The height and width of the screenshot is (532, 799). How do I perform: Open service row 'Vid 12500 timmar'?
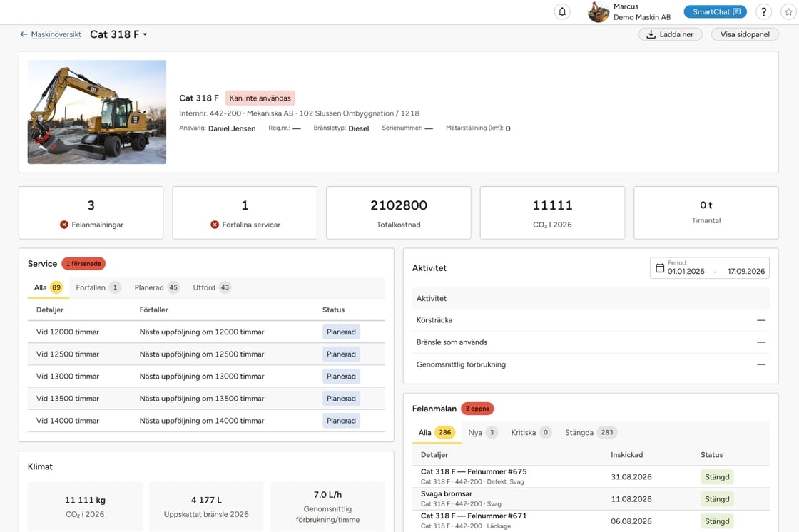206,354
